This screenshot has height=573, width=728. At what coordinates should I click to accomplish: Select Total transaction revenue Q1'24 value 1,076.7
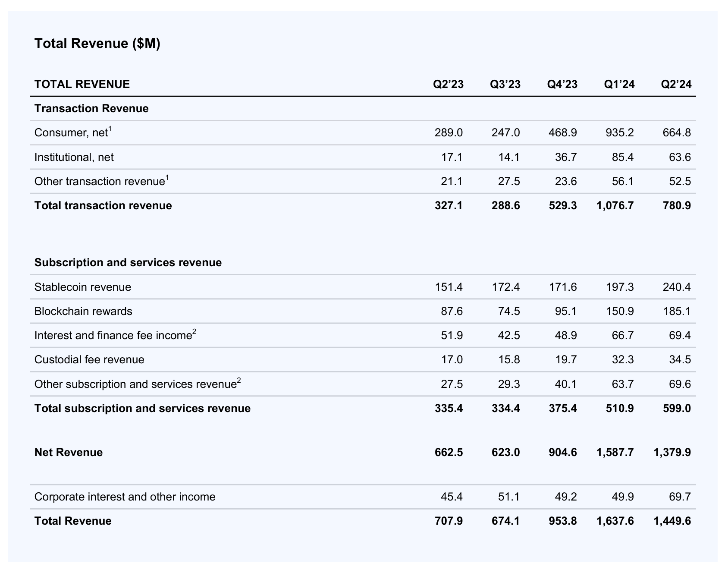tap(615, 205)
